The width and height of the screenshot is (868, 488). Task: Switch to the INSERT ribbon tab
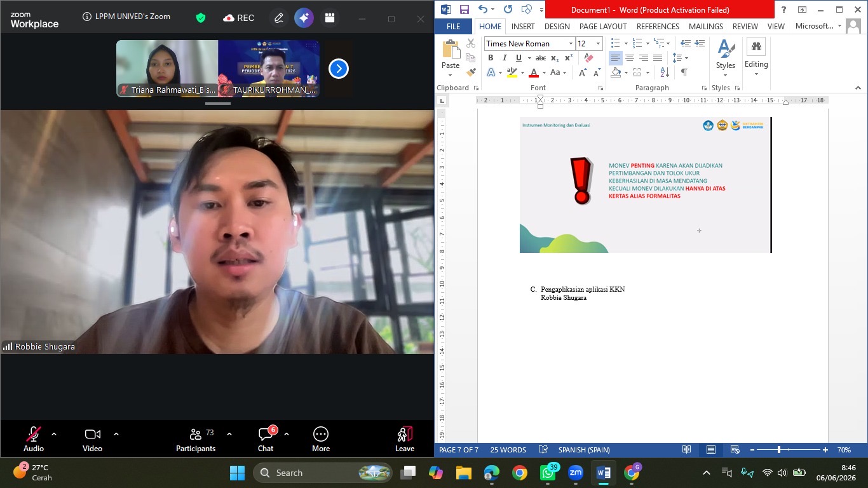[523, 27]
